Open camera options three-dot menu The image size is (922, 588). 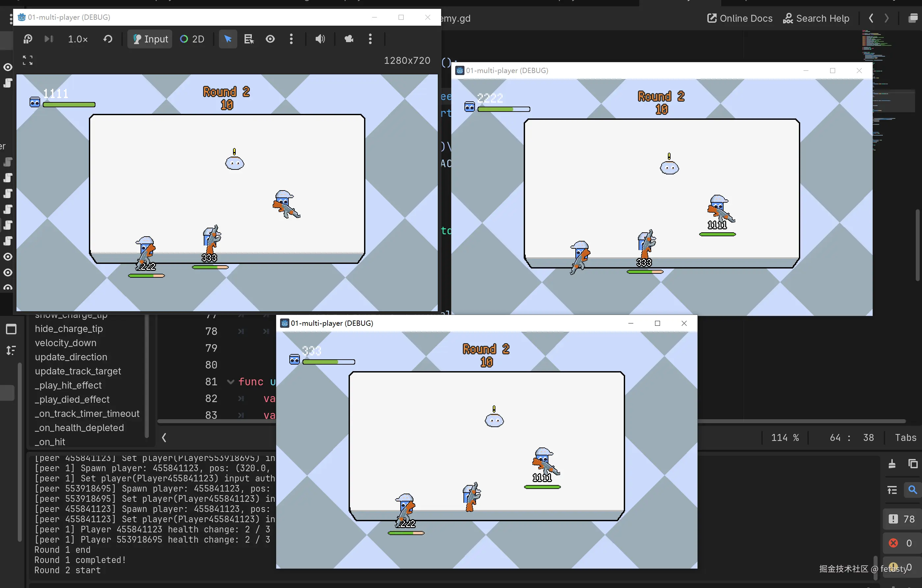coord(370,39)
